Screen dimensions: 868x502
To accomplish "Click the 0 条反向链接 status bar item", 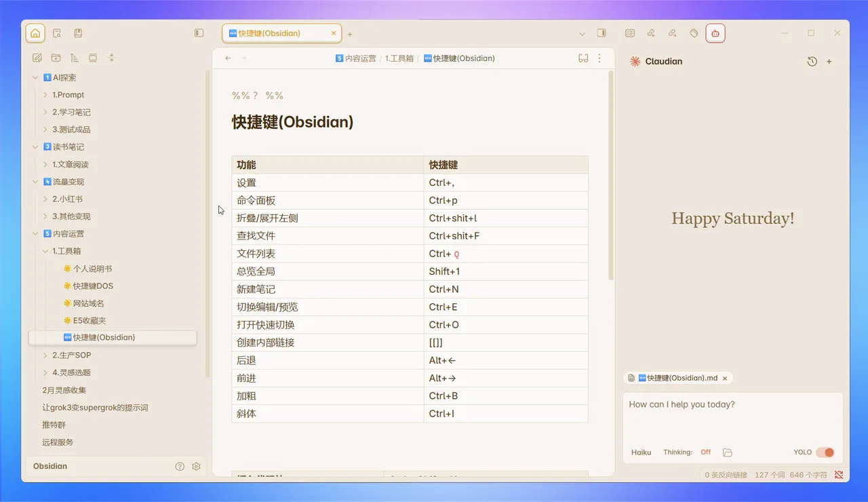I will (x=726, y=475).
